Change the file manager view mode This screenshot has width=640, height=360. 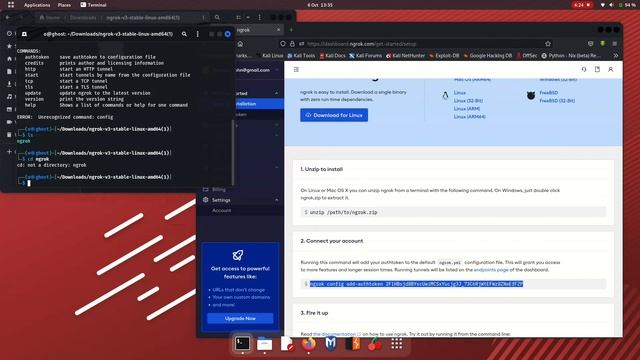point(238,18)
